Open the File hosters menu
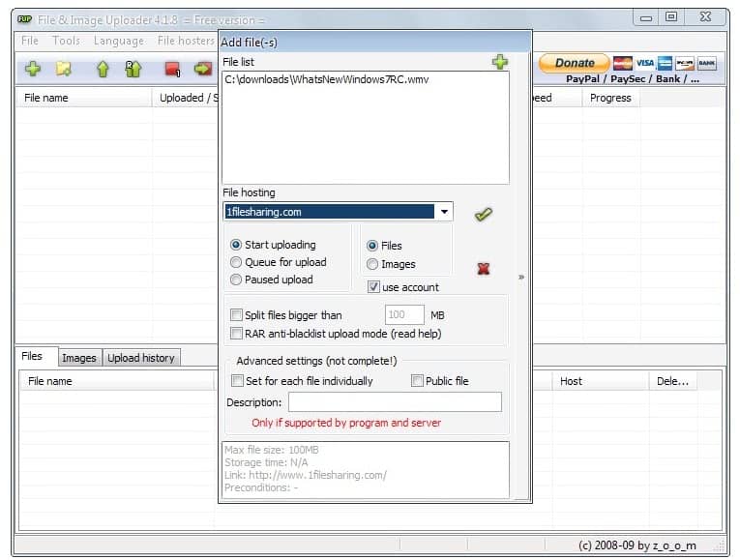The height and width of the screenshot is (560, 740). point(186,41)
